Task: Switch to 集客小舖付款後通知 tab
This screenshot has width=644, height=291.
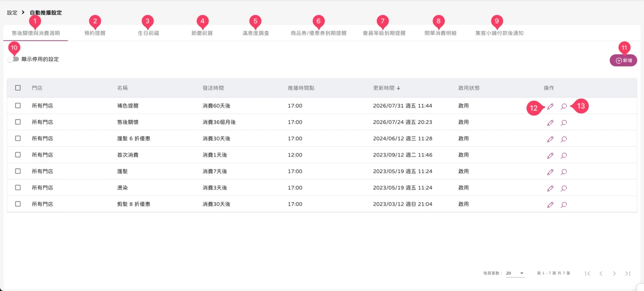Action: 499,33
